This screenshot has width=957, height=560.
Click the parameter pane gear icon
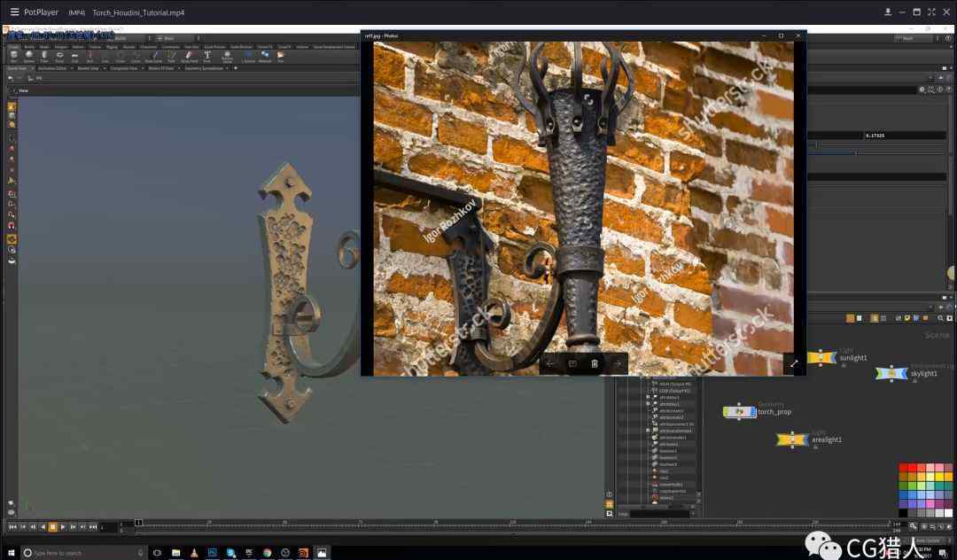[x=922, y=89]
